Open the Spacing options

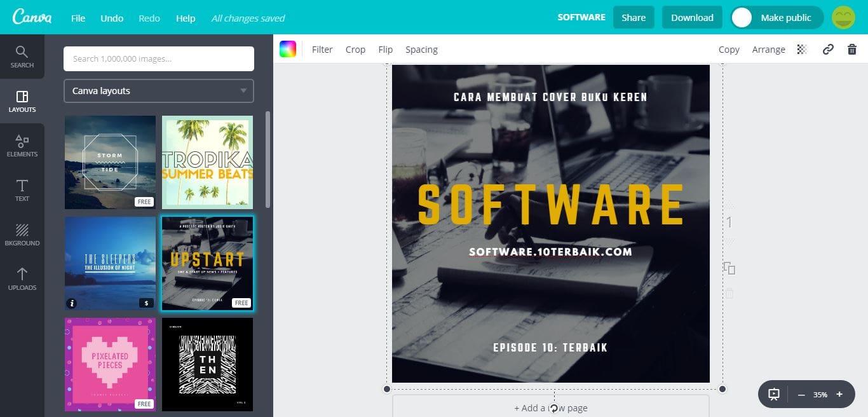[x=421, y=50]
